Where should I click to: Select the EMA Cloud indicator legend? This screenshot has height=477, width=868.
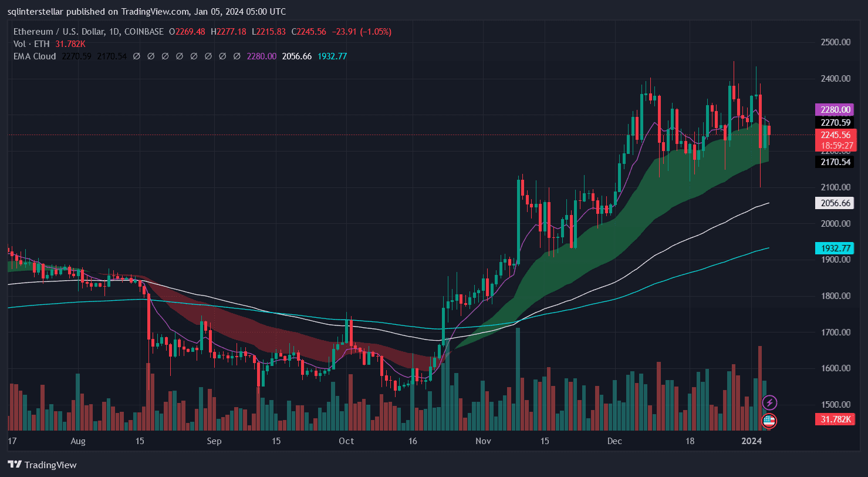(x=35, y=56)
